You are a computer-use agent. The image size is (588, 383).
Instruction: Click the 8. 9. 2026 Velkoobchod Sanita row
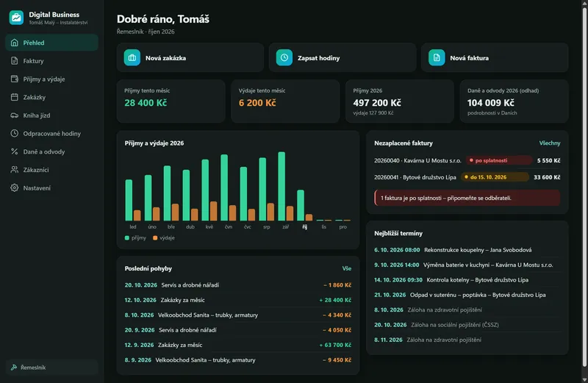(x=238, y=360)
